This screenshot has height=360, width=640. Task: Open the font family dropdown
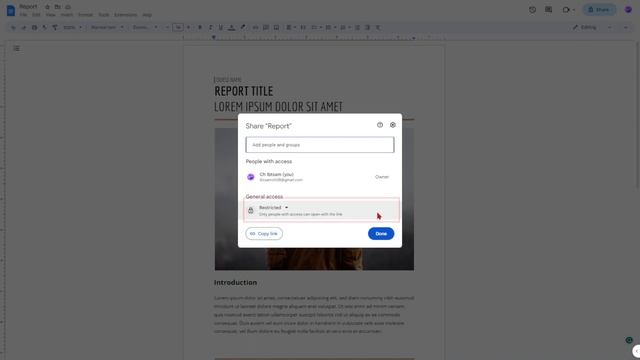click(145, 27)
